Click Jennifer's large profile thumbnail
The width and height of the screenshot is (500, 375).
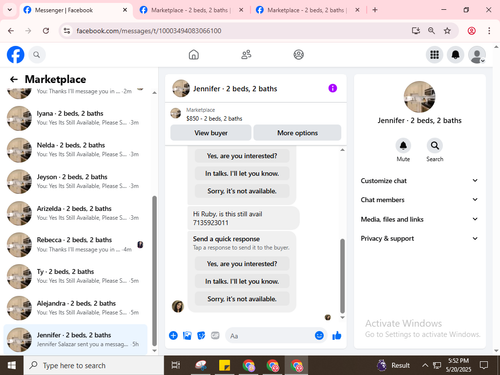(419, 97)
